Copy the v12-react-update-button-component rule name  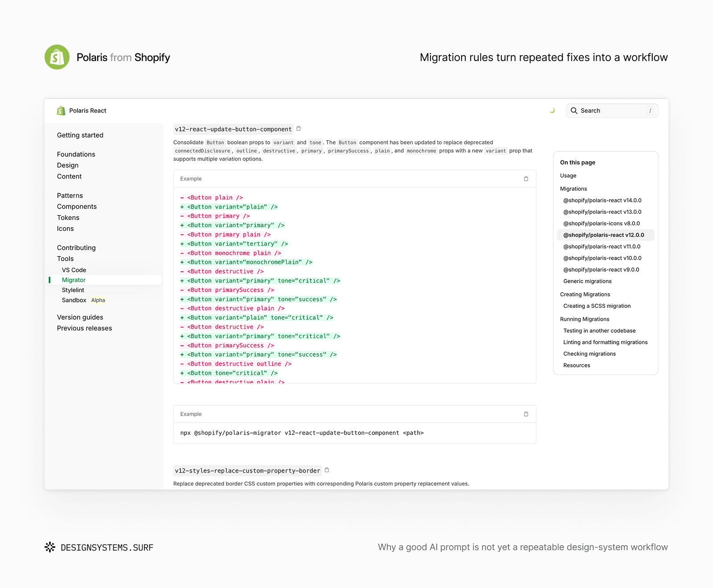(x=299, y=129)
